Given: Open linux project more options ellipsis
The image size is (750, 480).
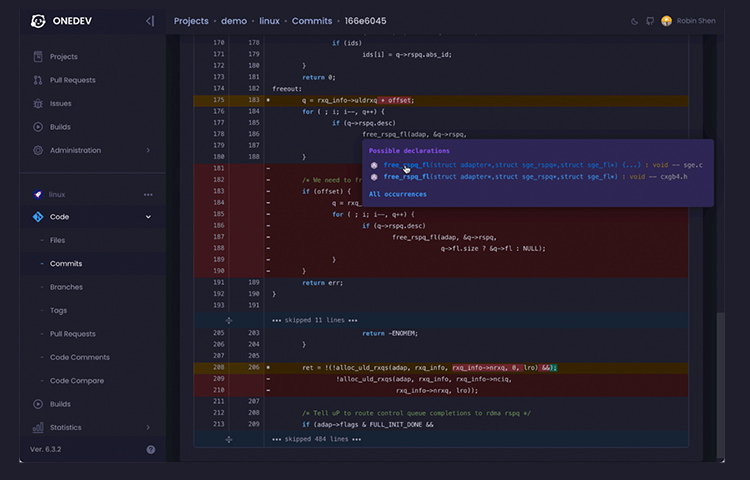Looking at the screenshot, I should (148, 195).
